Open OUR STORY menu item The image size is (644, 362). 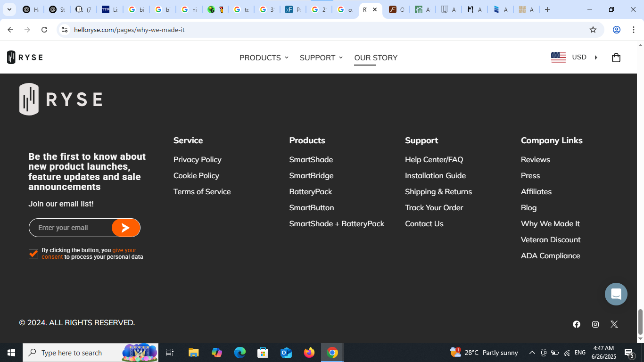coord(376,58)
